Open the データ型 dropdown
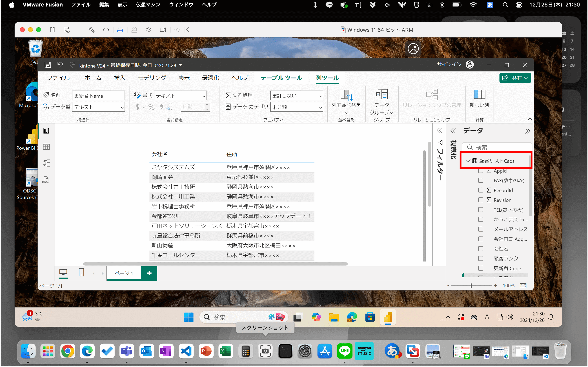This screenshot has height=367, width=588. point(98,107)
